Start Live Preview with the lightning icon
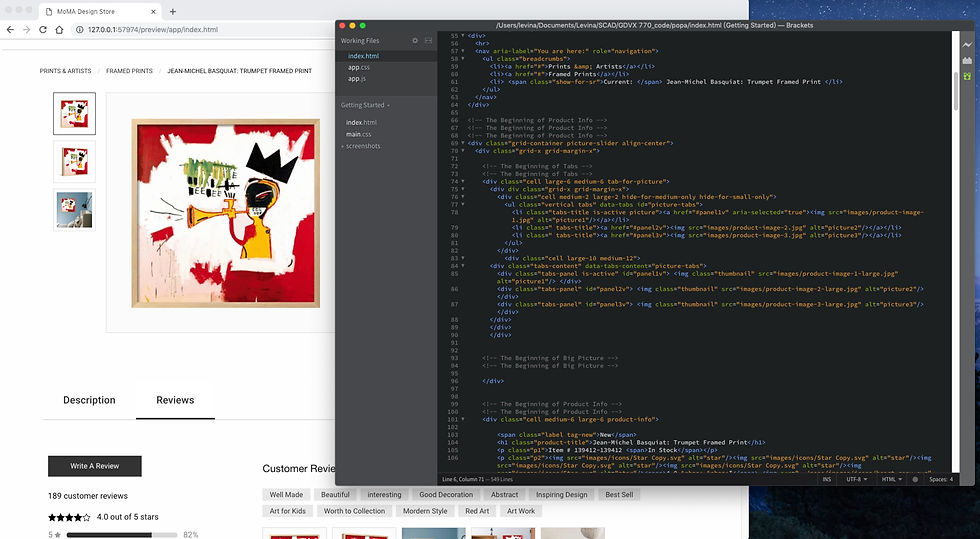 [x=968, y=45]
